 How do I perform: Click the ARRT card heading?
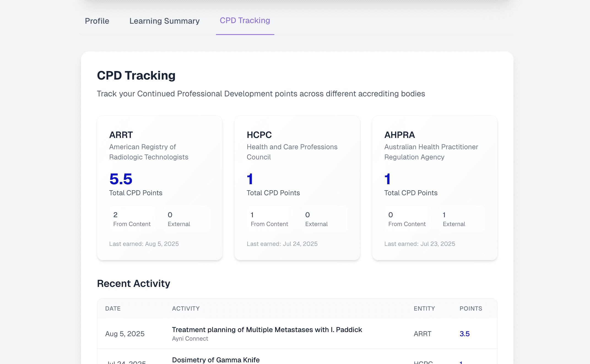(121, 135)
